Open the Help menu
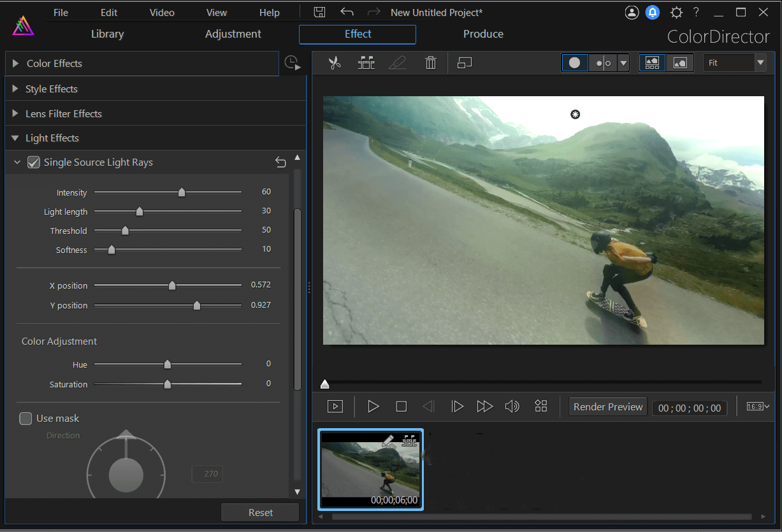The height and width of the screenshot is (532, 782). [270, 12]
